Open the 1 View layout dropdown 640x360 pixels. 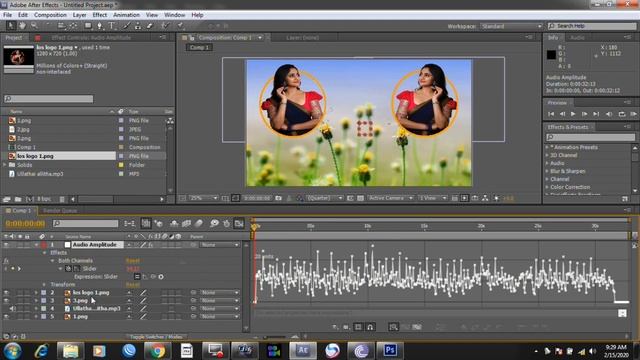(x=433, y=198)
